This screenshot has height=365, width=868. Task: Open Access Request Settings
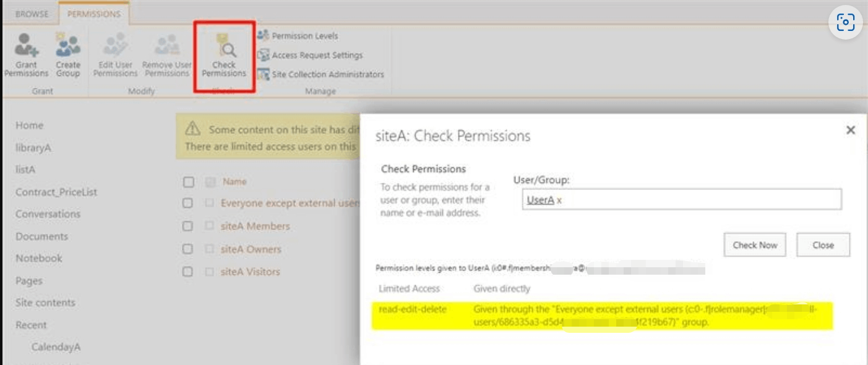coord(310,55)
